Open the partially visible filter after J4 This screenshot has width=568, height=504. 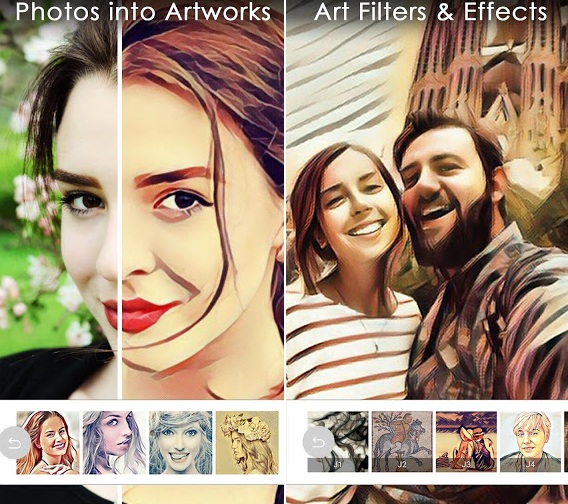(566, 441)
